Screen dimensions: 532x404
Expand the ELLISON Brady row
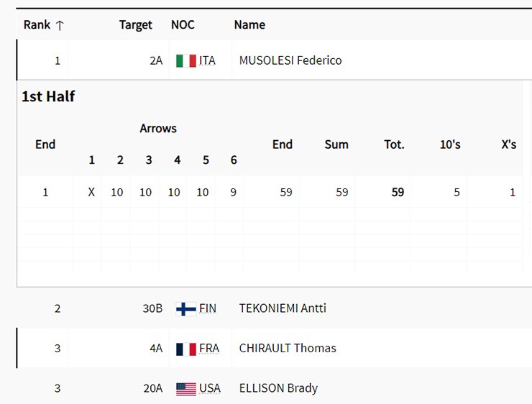(278, 389)
